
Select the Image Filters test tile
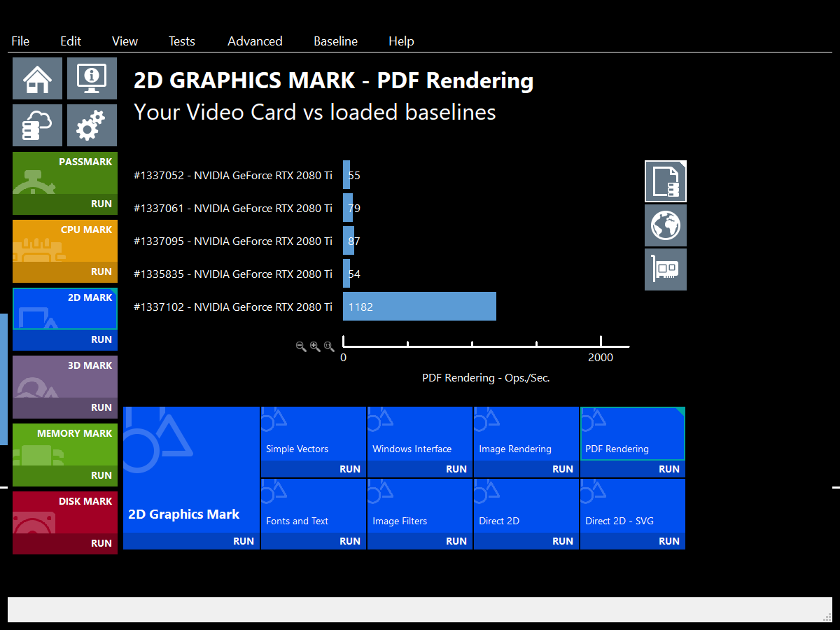(420, 506)
